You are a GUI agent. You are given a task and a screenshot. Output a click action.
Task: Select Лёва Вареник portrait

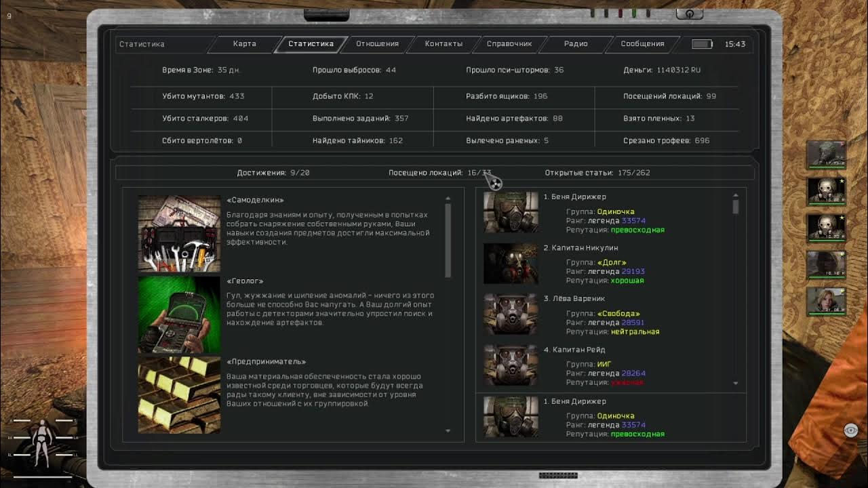click(511, 314)
